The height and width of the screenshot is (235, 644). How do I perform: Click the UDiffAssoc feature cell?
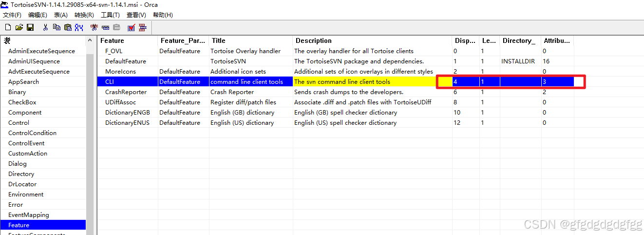pyautogui.click(x=128, y=102)
